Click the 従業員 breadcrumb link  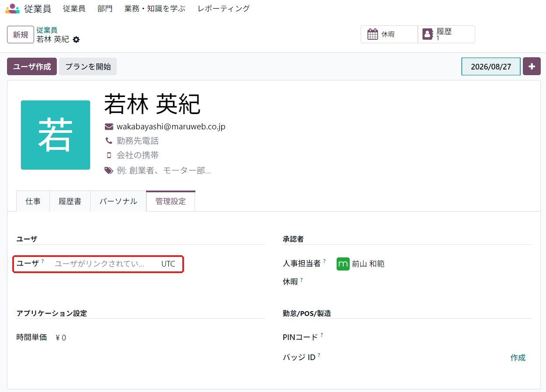pyautogui.click(x=47, y=30)
